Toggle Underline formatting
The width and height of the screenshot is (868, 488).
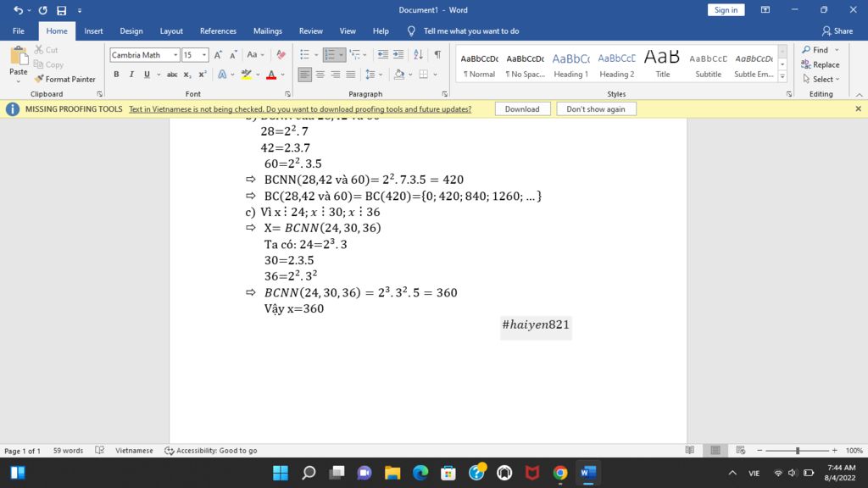tap(147, 75)
